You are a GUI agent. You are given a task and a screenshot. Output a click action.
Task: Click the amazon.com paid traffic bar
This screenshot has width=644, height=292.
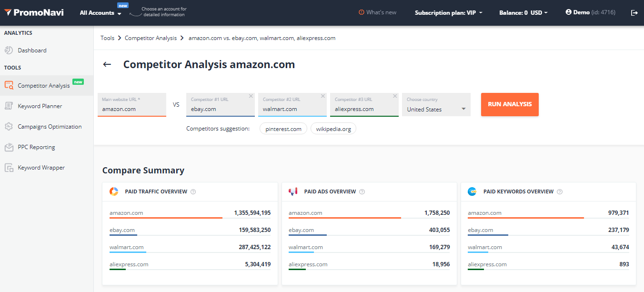click(166, 218)
